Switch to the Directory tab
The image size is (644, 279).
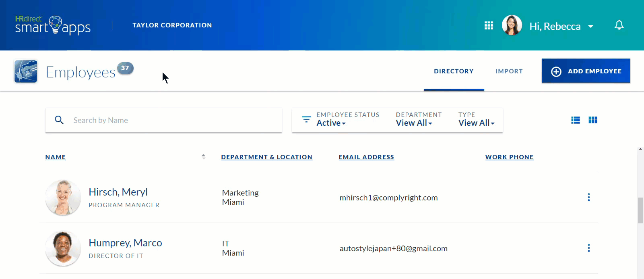pos(454,71)
